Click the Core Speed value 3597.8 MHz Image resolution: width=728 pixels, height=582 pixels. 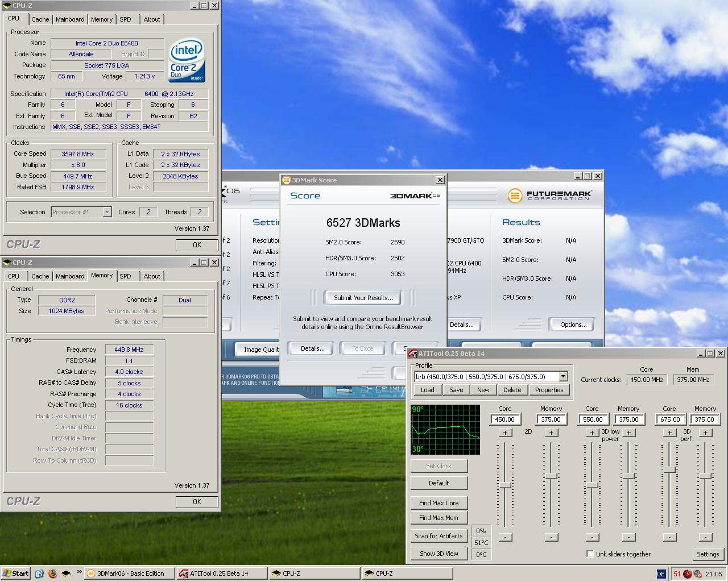click(x=78, y=154)
